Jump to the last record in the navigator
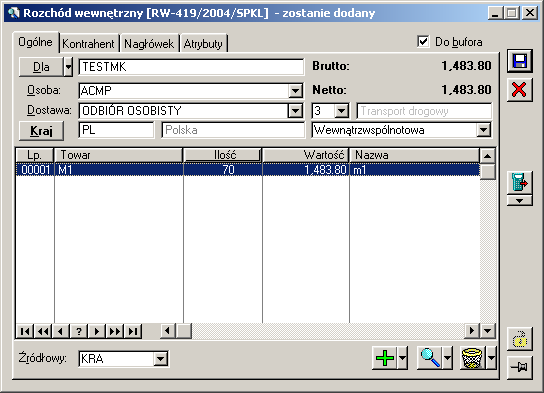This screenshot has width=544, height=393. (133, 331)
